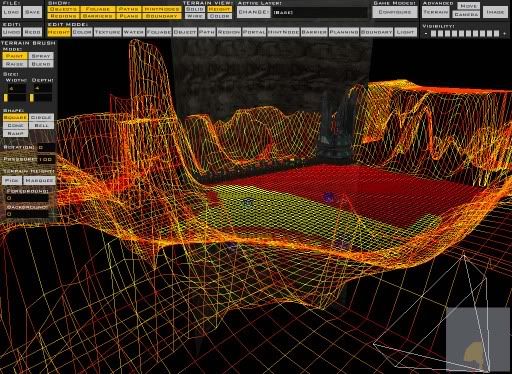
Task: Open the Advanced Terrain options
Action: coord(436,12)
